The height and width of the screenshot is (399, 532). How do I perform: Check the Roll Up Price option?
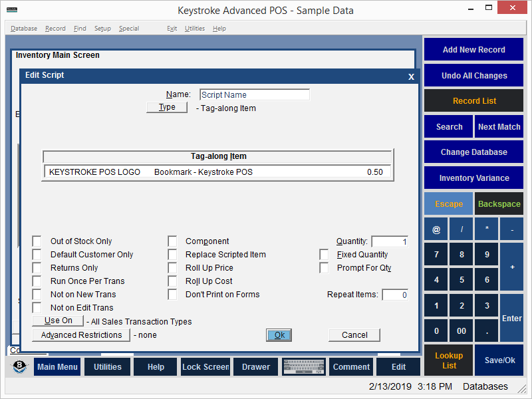pos(172,268)
